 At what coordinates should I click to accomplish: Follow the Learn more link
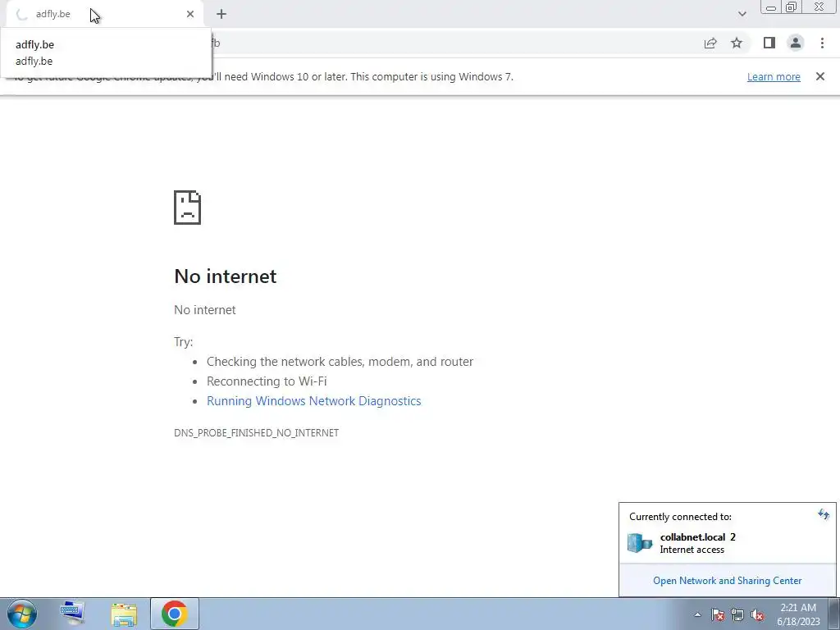pos(774,76)
